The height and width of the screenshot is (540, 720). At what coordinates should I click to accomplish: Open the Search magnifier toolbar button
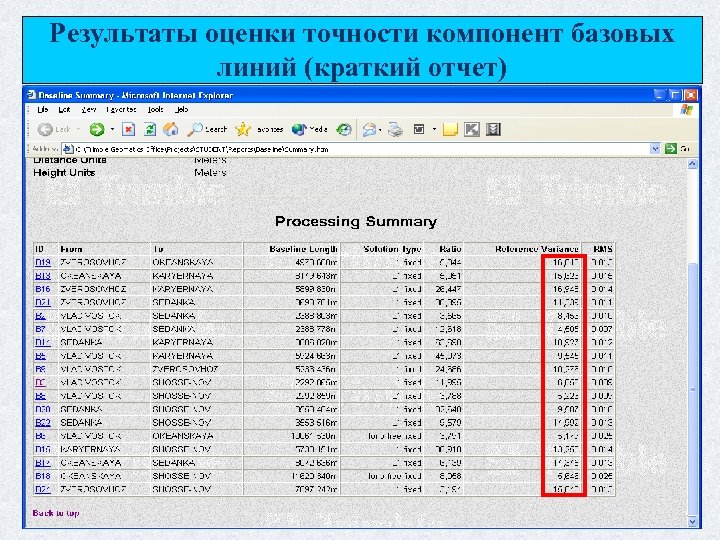(207, 129)
